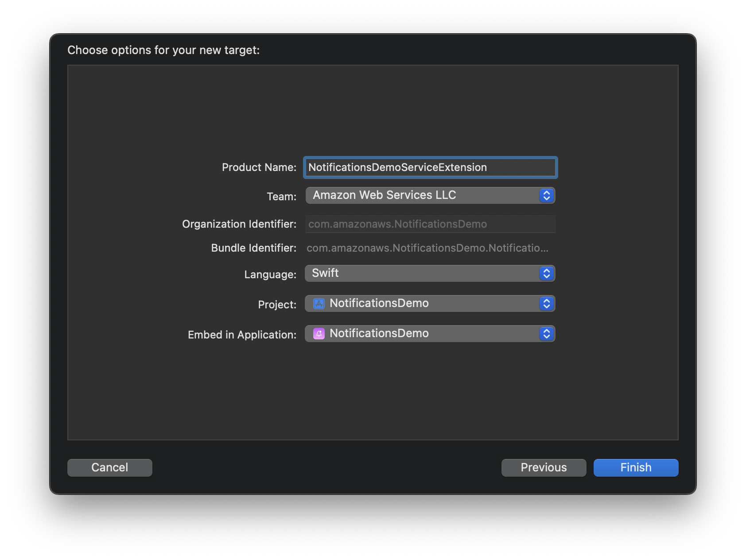This screenshot has height=560, width=746.
Task: Click the Language dropdown's blue stepper arrows
Action: 547,273
